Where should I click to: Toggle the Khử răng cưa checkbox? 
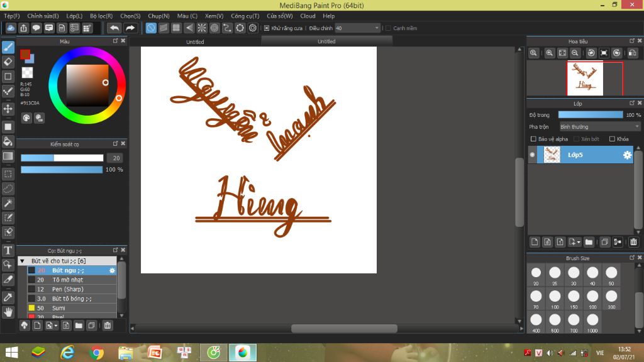click(x=267, y=28)
